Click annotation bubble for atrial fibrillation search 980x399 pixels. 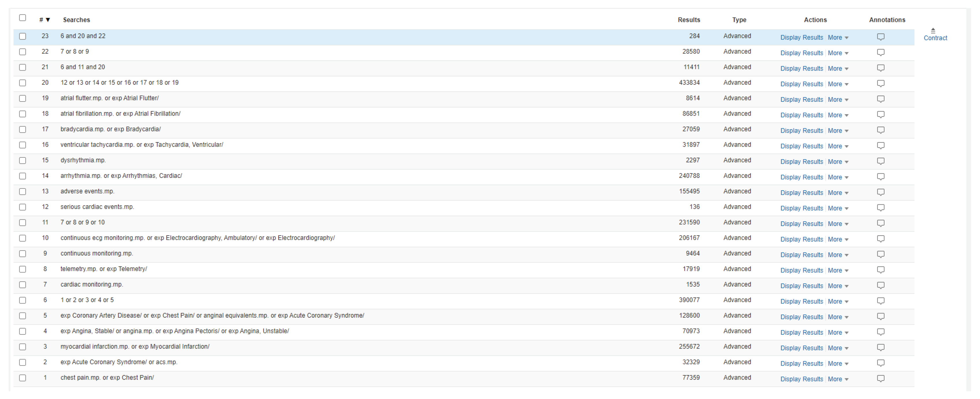(x=880, y=114)
